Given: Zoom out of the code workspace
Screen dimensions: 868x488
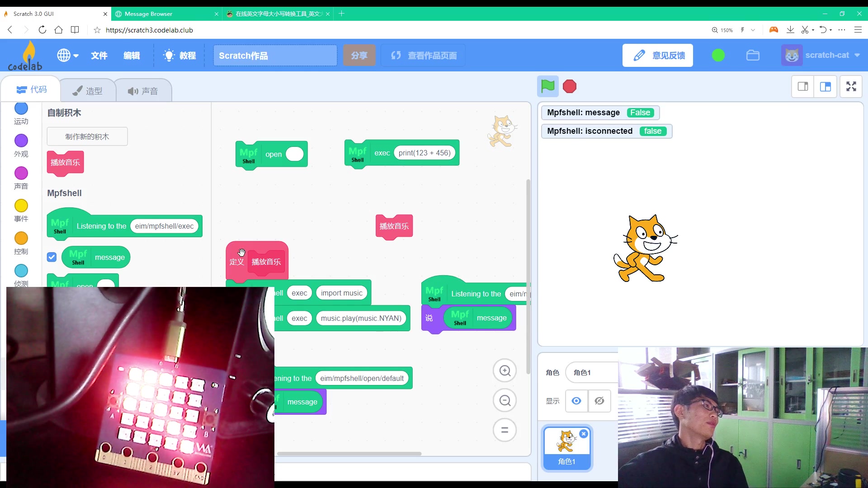Looking at the screenshot, I should (x=505, y=400).
